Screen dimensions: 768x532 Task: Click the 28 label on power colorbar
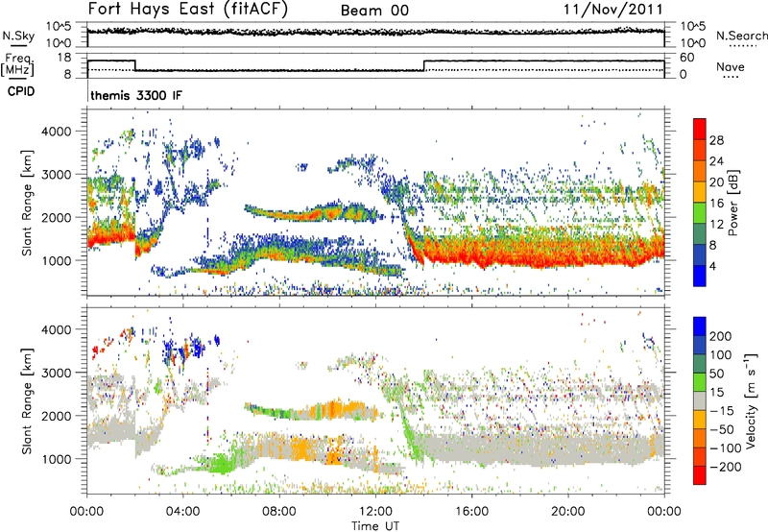point(716,140)
